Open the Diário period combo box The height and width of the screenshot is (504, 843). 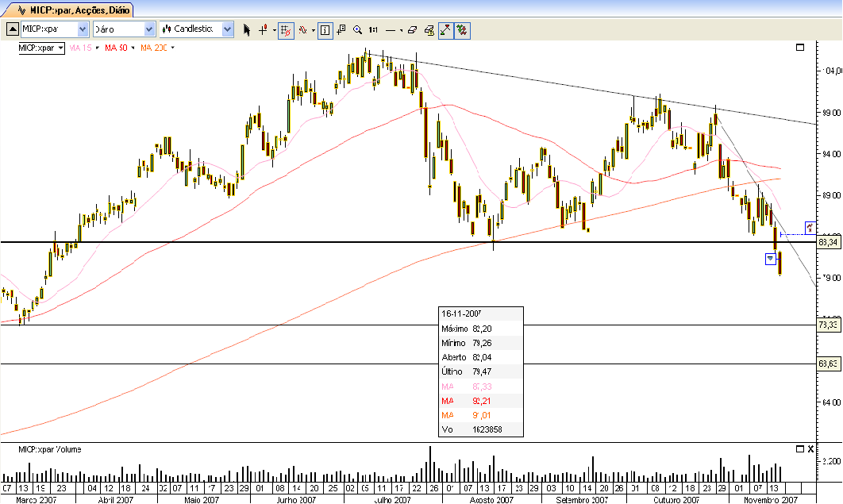coord(124,29)
